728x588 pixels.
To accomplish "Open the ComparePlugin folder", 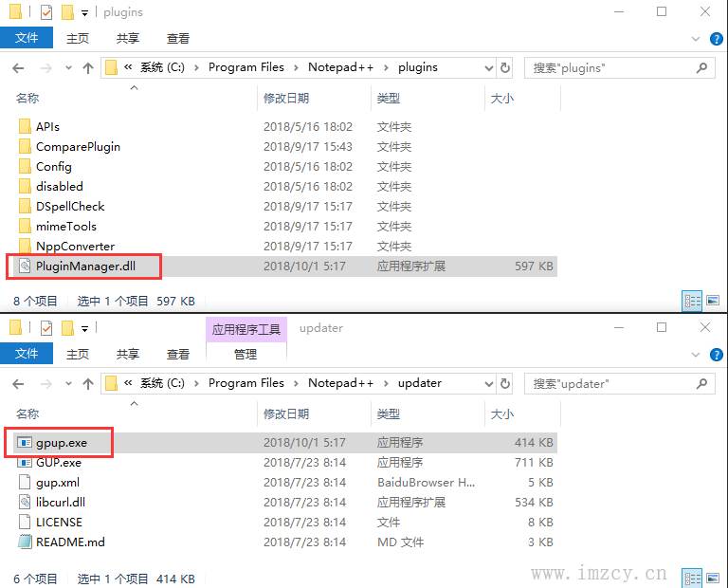I will [x=78, y=147].
